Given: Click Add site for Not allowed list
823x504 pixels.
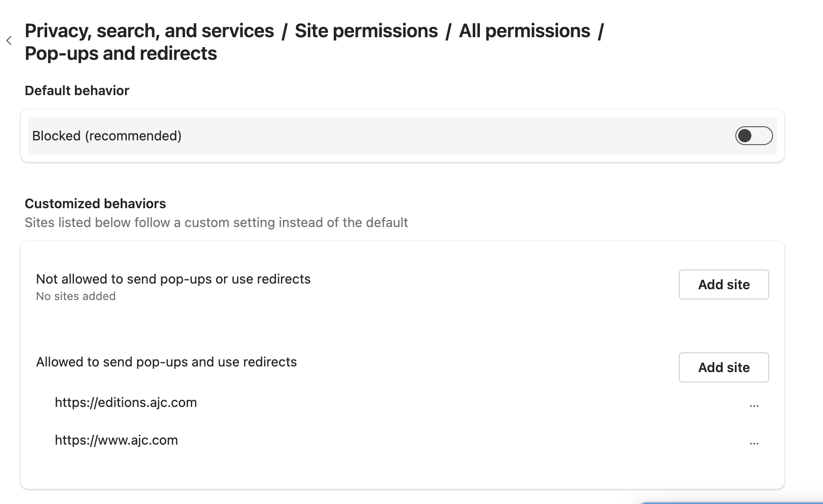Looking at the screenshot, I should pyautogui.click(x=723, y=285).
